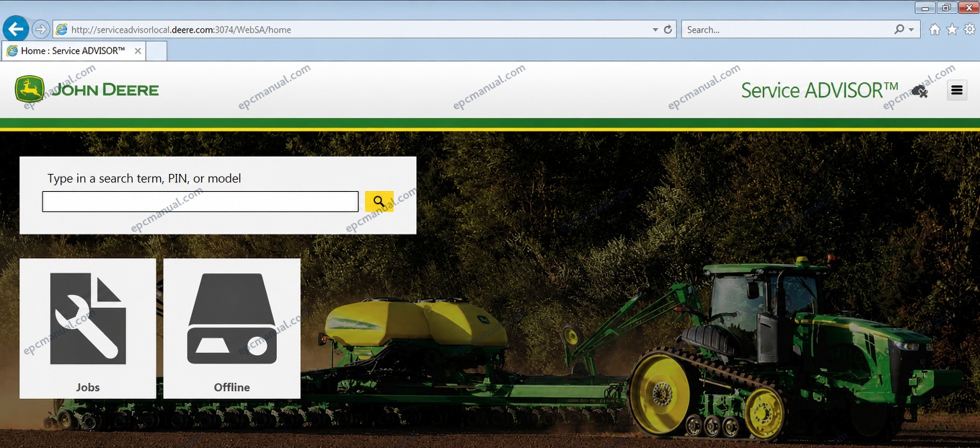The image size is (980, 448).
Task: Expand the address bar dropdown arrow
Action: (655, 30)
